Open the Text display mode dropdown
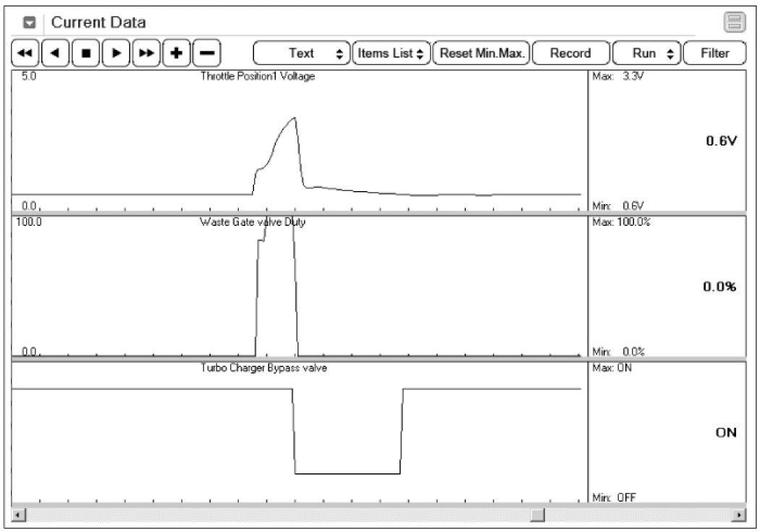 301,54
